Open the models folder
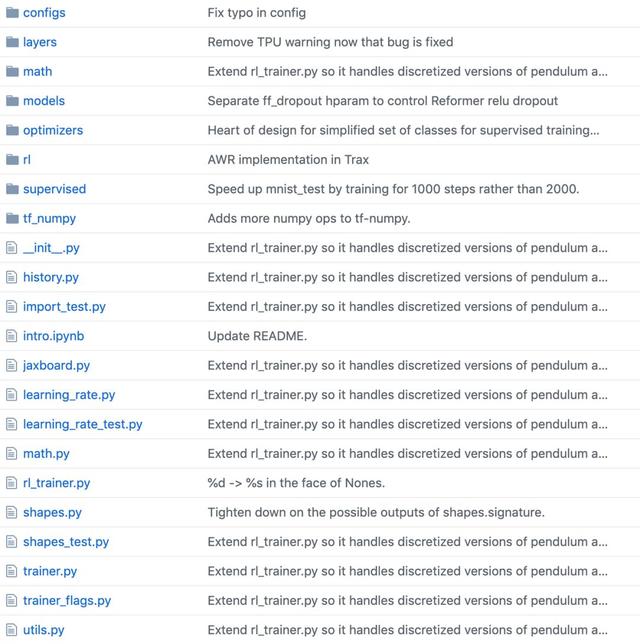640x644 pixels. (x=44, y=101)
